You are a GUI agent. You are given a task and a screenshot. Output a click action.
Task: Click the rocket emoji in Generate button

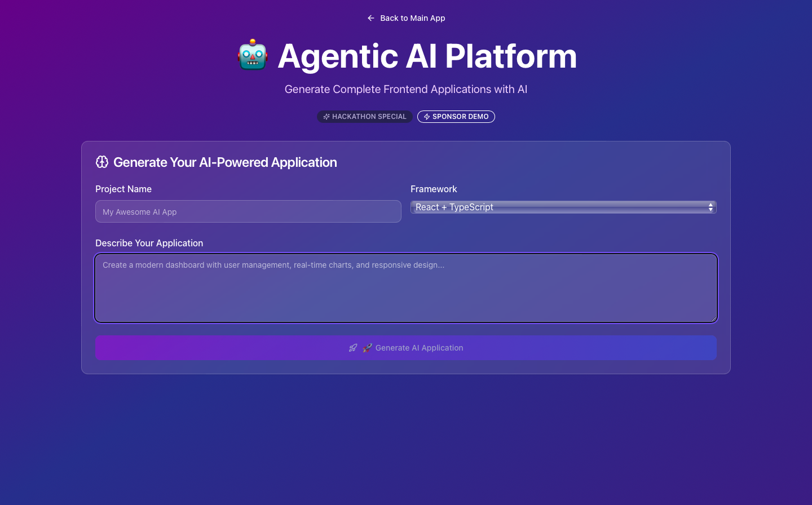[367, 348]
